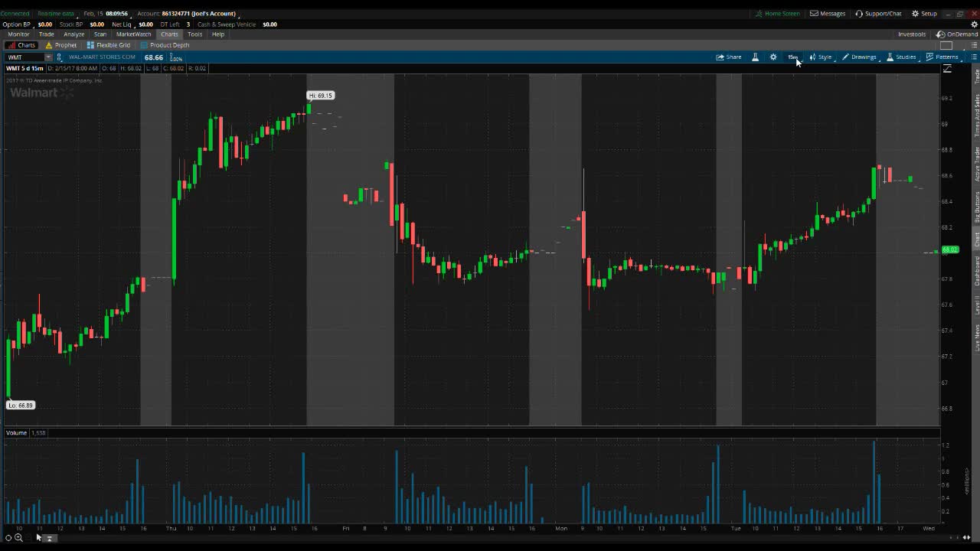This screenshot has height=551, width=980.
Task: Click the flask Edit Studies icon next to Share
Action: [755, 57]
